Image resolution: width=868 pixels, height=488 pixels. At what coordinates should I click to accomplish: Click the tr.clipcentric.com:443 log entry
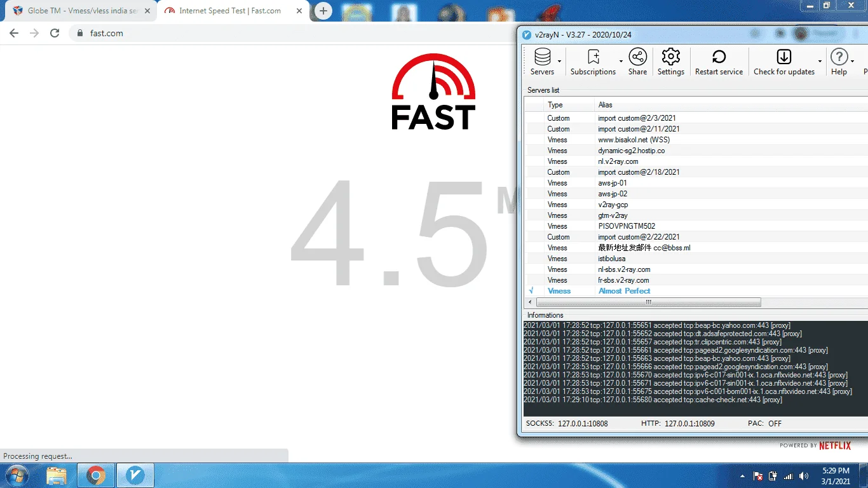coord(653,342)
